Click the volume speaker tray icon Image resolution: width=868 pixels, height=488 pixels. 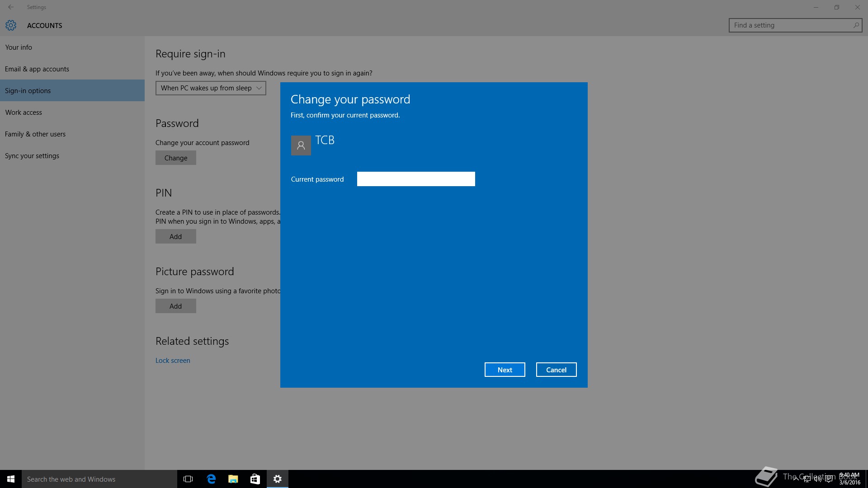(x=817, y=479)
